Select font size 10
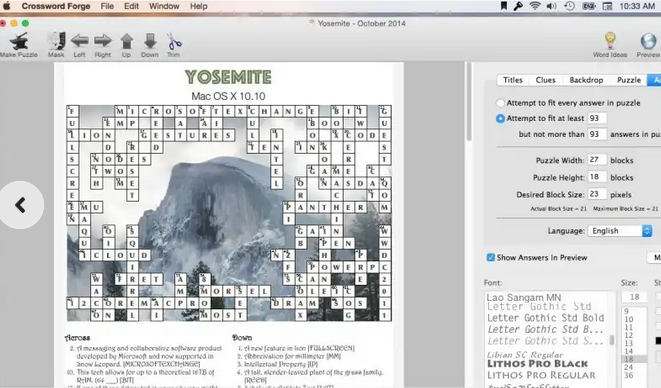Viewport: 661px width, 388px height. 629,319
